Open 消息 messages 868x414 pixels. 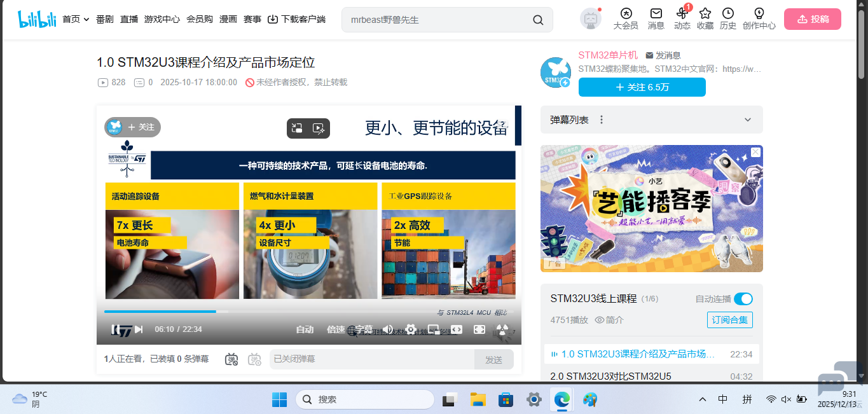(656, 19)
